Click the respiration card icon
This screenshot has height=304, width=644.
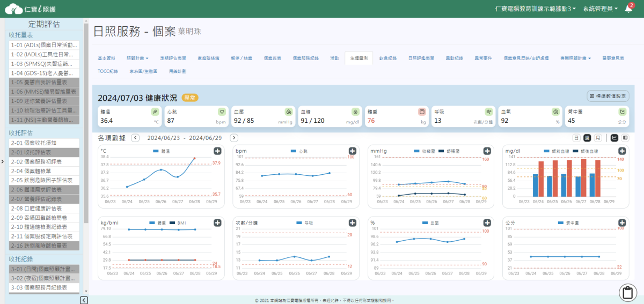tap(488, 112)
